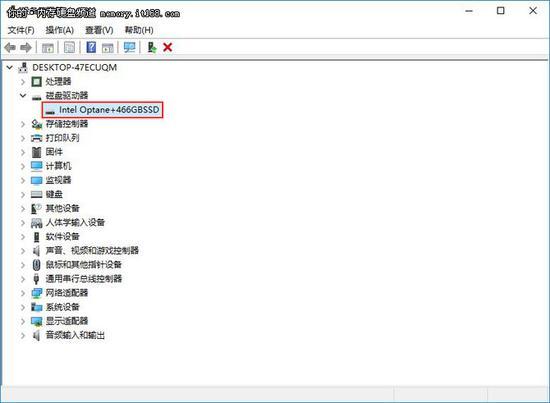Expand the 显示适配器 display adapters node

23,321
